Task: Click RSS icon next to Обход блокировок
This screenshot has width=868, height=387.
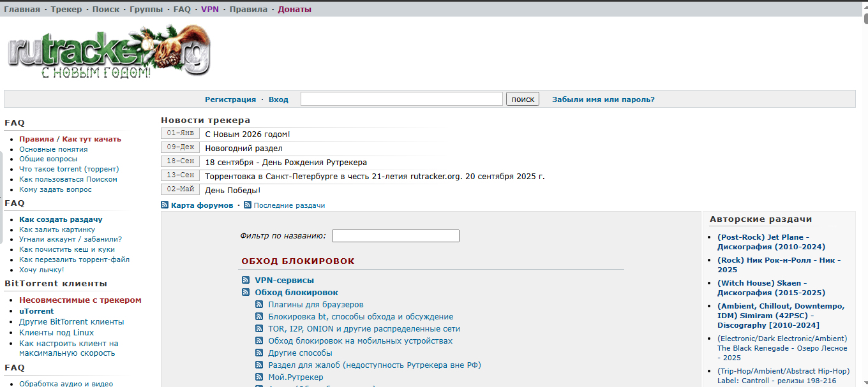Action: (246, 293)
